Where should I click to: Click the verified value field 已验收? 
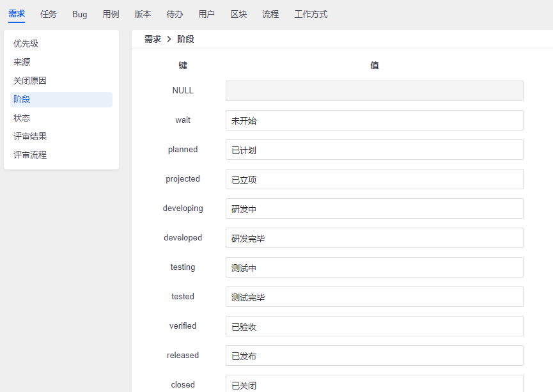(x=374, y=326)
